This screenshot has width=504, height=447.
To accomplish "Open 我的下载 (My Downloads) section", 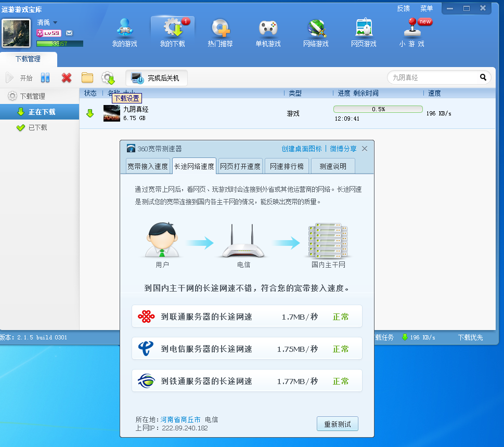I will point(173,33).
